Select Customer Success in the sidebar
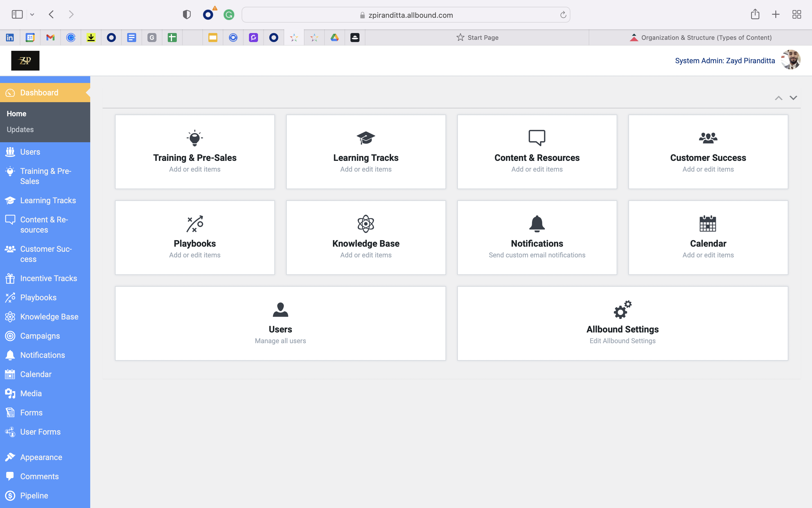The image size is (812, 508). (45, 254)
